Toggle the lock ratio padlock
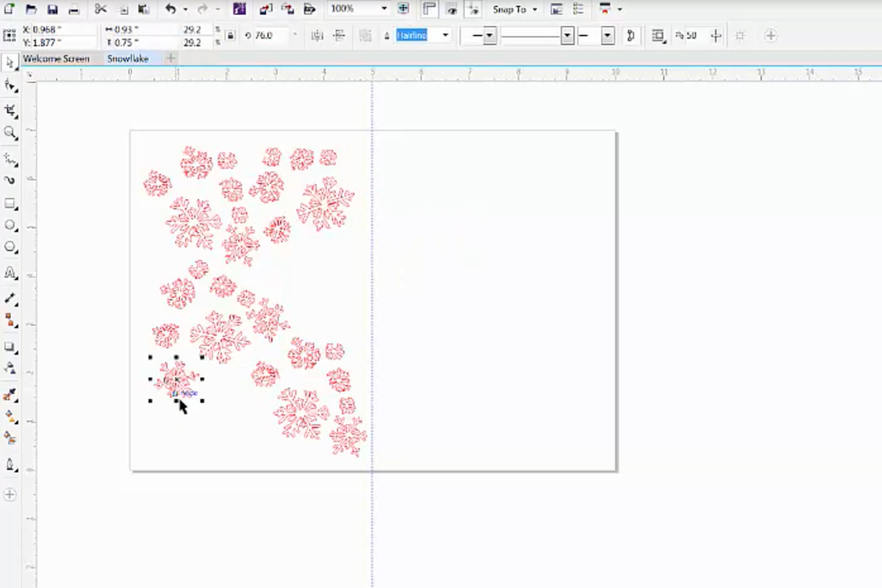 [230, 35]
